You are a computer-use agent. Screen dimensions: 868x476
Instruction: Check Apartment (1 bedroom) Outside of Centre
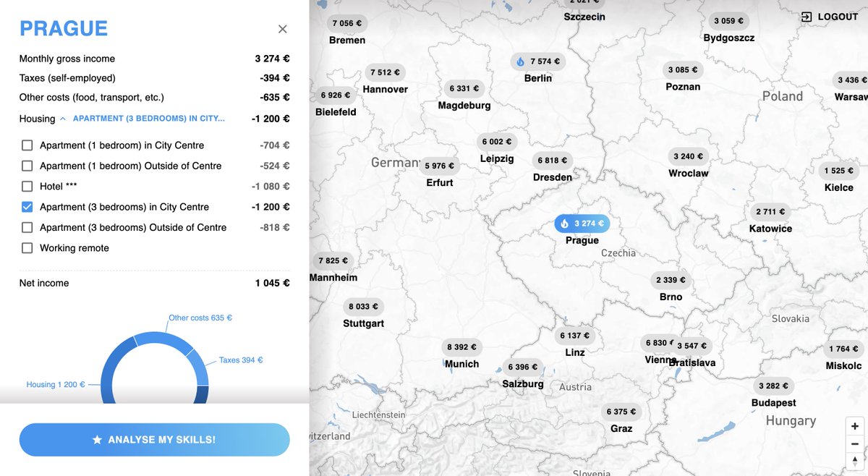(x=27, y=166)
